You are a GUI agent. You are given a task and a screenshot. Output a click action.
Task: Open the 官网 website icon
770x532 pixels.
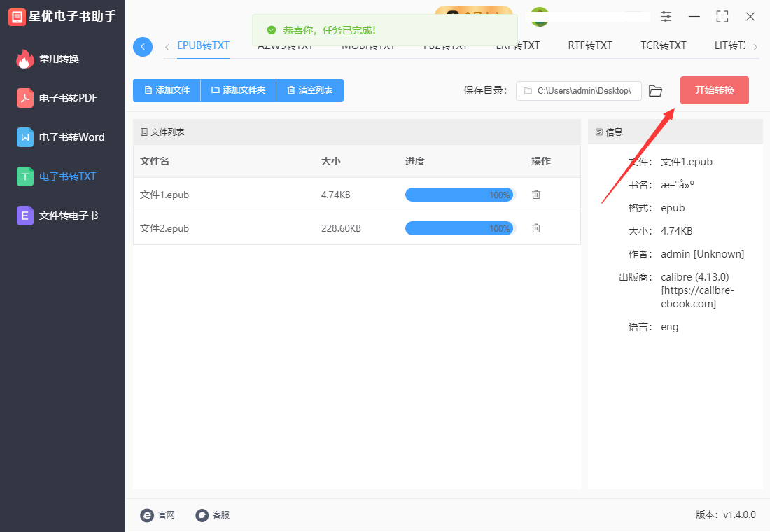pos(147,514)
